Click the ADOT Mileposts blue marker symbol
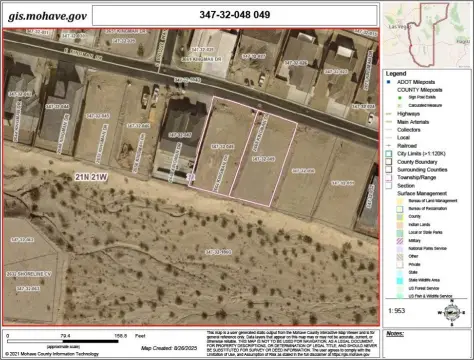474x360 pixels. tap(388, 82)
